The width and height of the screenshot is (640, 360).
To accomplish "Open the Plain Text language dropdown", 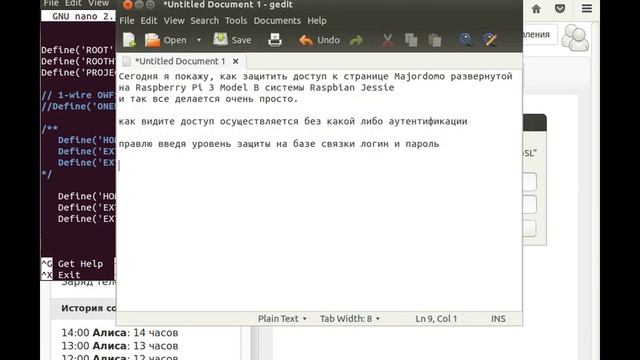I will pos(282,319).
